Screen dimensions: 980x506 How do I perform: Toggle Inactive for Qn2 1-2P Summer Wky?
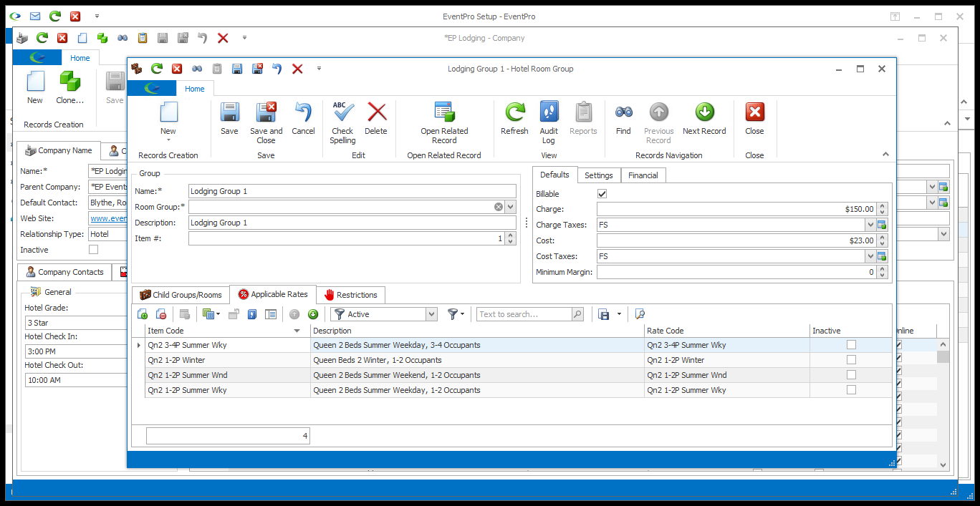point(851,390)
